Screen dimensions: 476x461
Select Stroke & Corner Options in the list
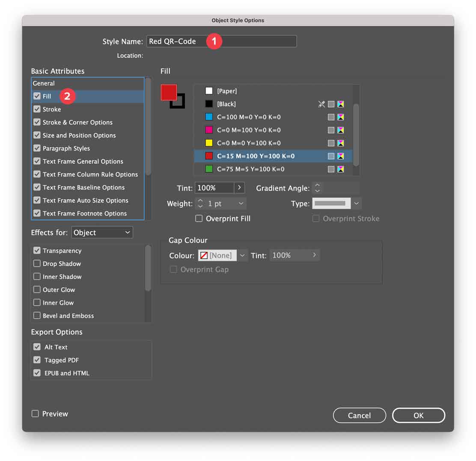pyautogui.click(x=77, y=123)
